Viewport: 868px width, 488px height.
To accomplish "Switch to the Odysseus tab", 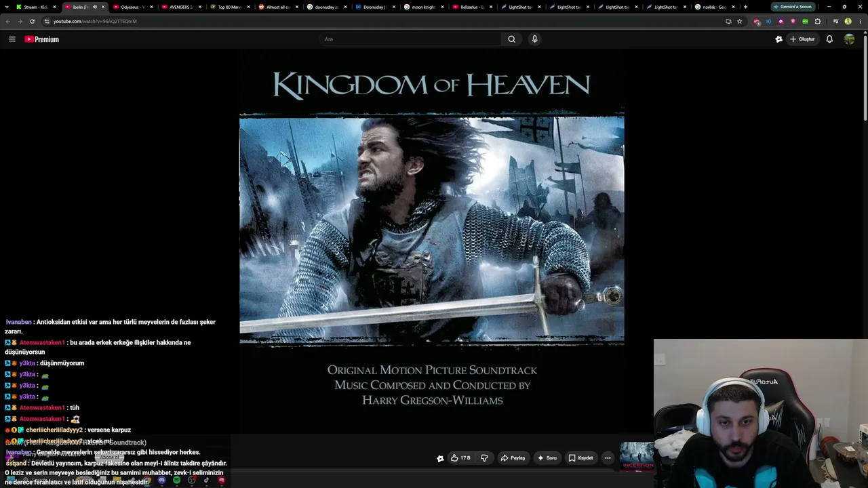I will pos(133,7).
